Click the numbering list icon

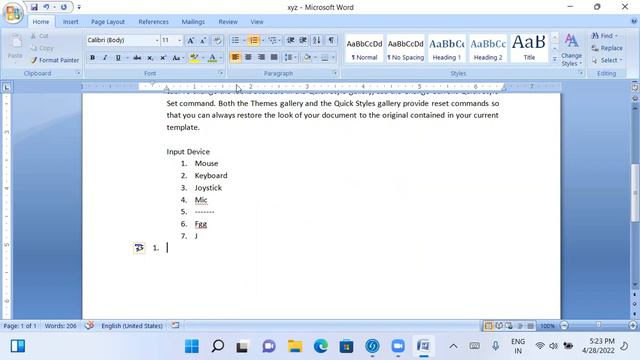pos(254,40)
